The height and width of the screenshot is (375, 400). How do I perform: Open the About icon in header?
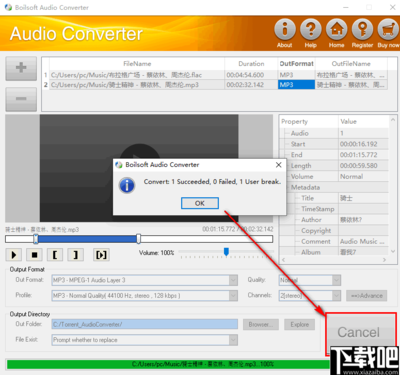285,30
